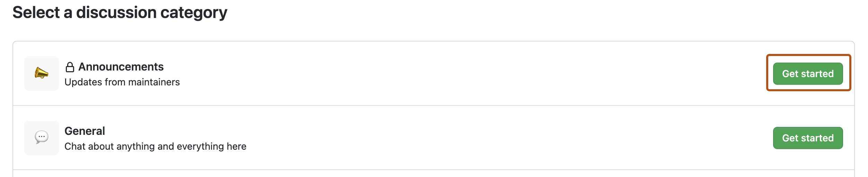Viewport: 868px width, 177px height.
Task: Click the word "category" in the page heading
Action: [194, 13]
